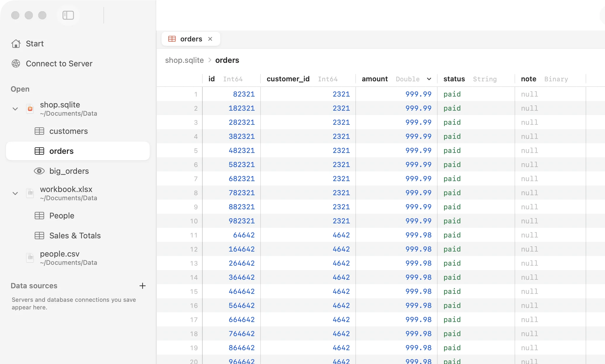Click the Connect to Server globe icon
Image resolution: width=605 pixels, height=364 pixels.
point(16,63)
